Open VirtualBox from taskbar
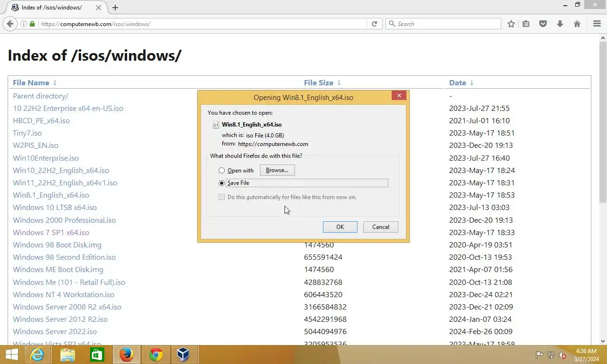 [x=183, y=355]
